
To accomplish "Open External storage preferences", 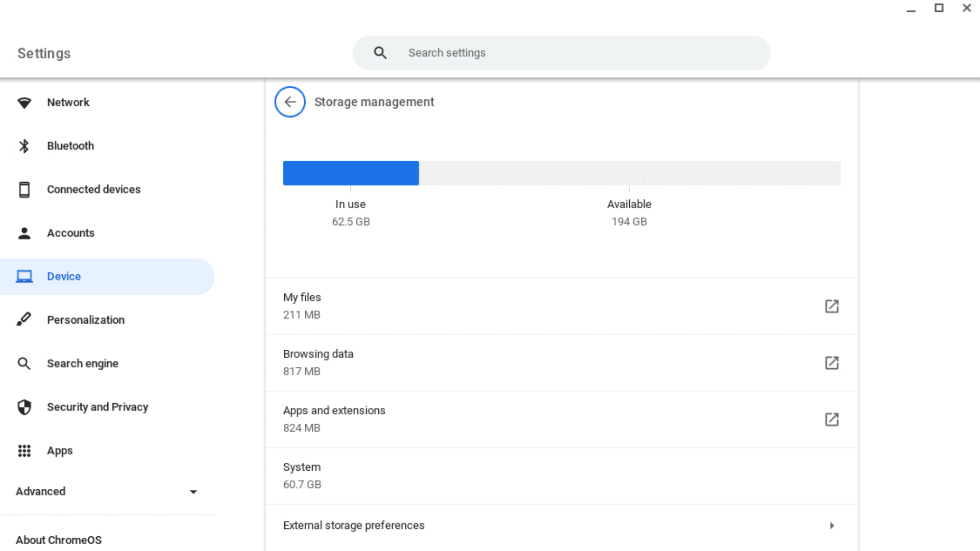I will coord(561,525).
